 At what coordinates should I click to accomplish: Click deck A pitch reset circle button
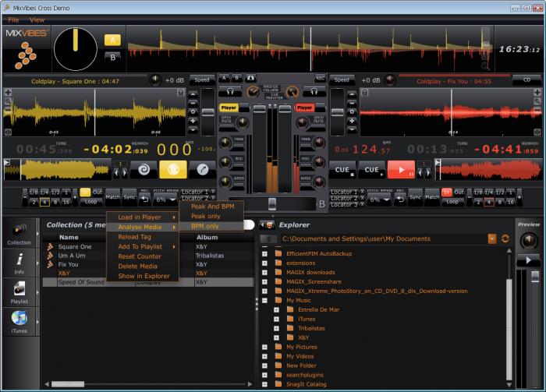coord(193,111)
